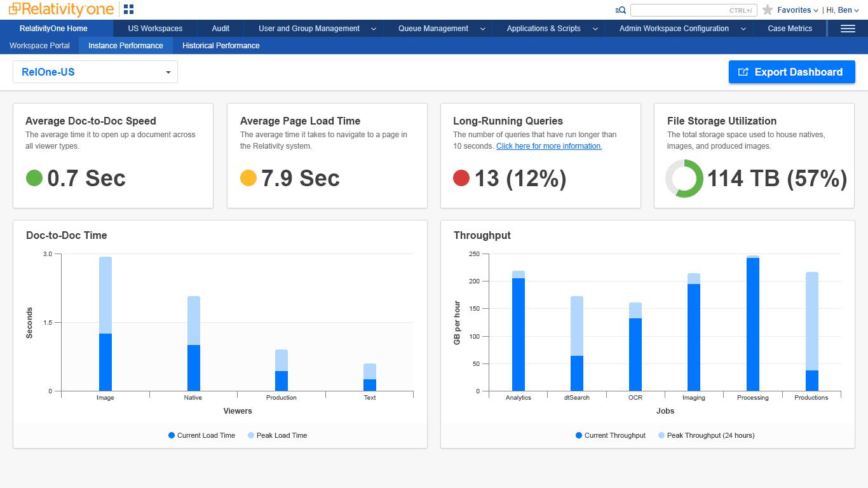Viewport: 868px width, 488px height.
Task: Click the 'GB per hour' axis label
Action: (x=457, y=323)
